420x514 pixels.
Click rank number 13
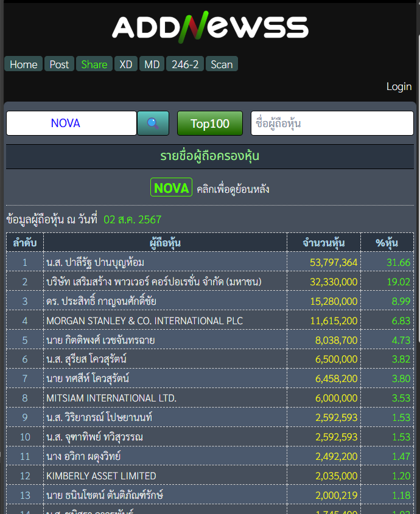coord(25,495)
